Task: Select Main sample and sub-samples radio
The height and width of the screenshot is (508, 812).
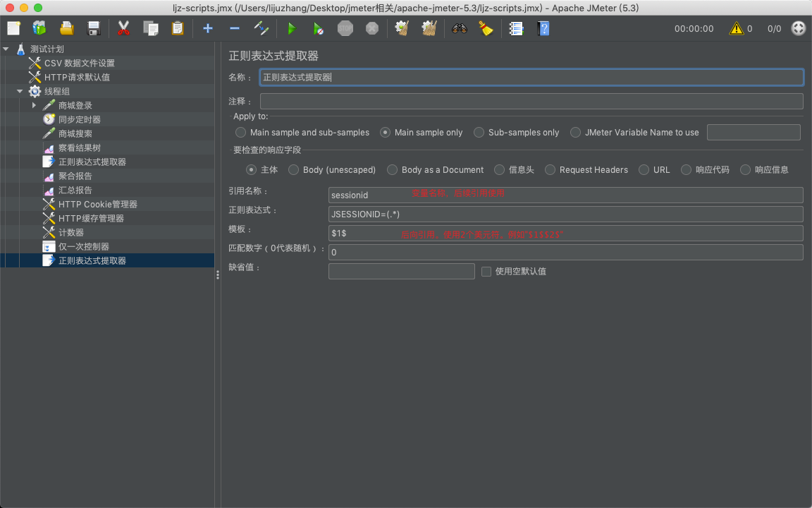Action: [x=241, y=132]
